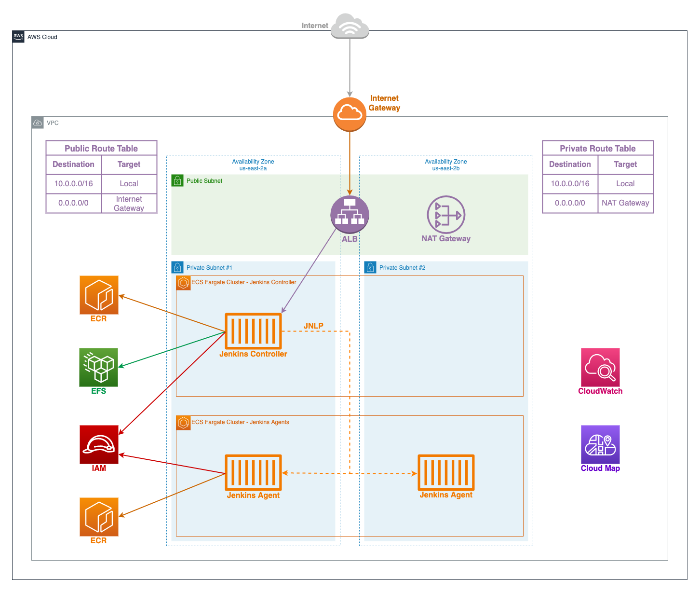700x592 pixels.
Task: Select 0.0.0.0/0 in the Public Route Table
Action: (x=73, y=203)
